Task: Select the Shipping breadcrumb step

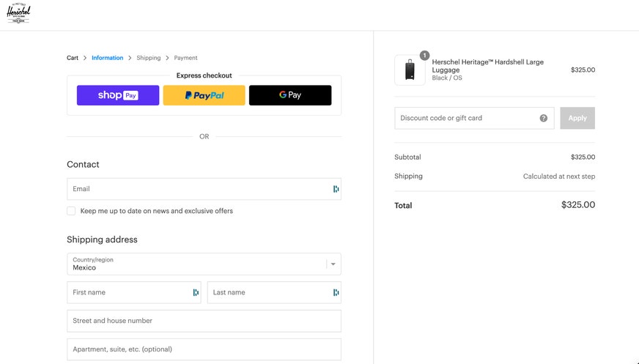Action: (148, 58)
